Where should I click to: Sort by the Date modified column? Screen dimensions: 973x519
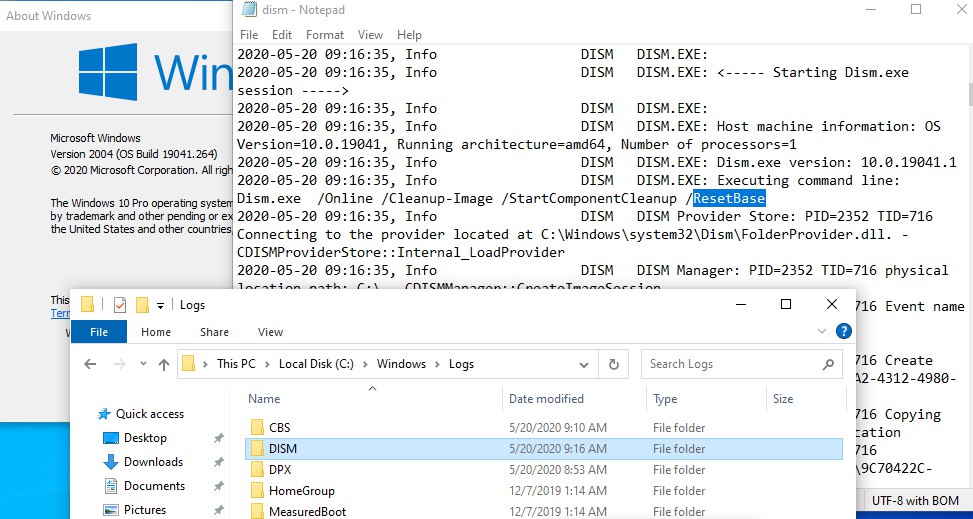tap(574, 399)
